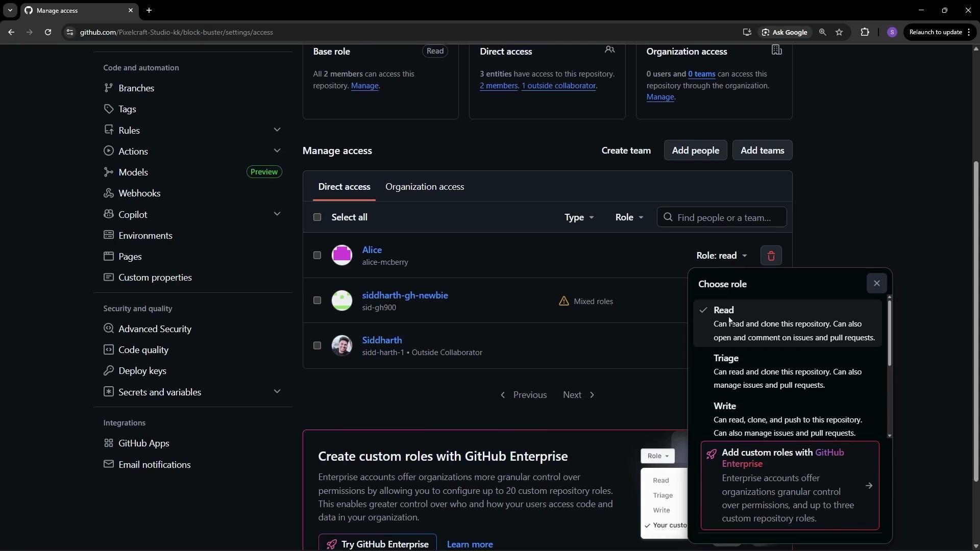The height and width of the screenshot is (551, 980).
Task: Click the Webhooks sidebar icon
Action: (x=108, y=193)
